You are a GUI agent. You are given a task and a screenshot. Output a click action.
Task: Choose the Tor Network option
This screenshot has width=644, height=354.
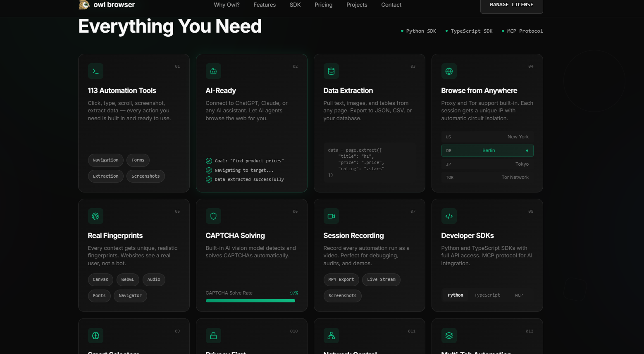pos(487,177)
